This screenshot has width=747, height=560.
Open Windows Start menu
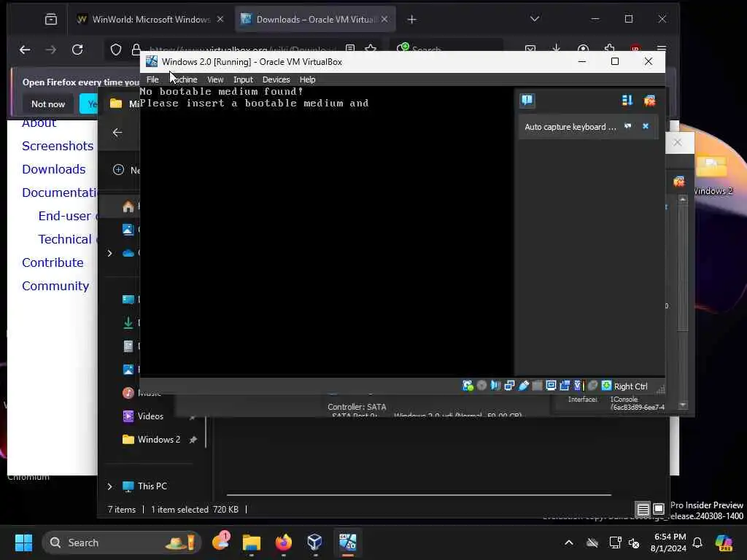[23, 542]
